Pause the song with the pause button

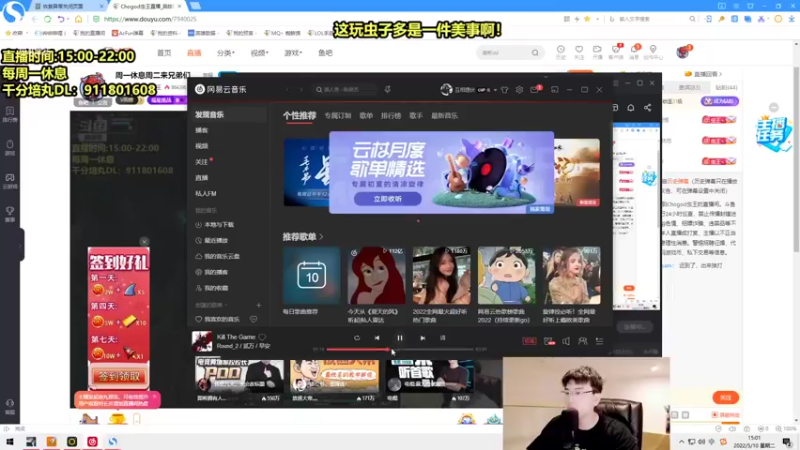tap(399, 338)
